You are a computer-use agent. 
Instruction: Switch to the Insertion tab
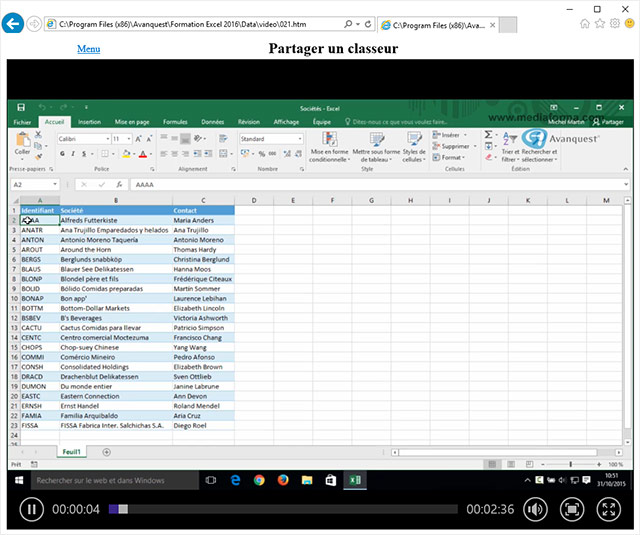(89, 122)
